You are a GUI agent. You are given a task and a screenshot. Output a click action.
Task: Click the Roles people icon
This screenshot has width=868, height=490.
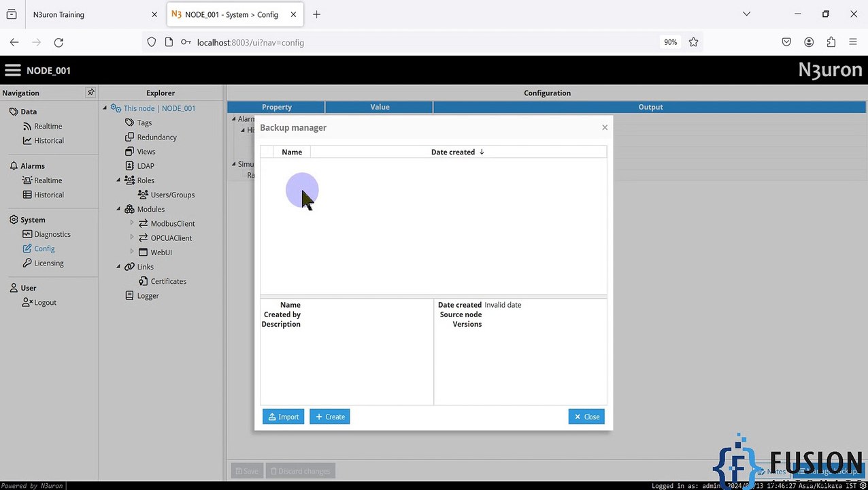(x=129, y=180)
